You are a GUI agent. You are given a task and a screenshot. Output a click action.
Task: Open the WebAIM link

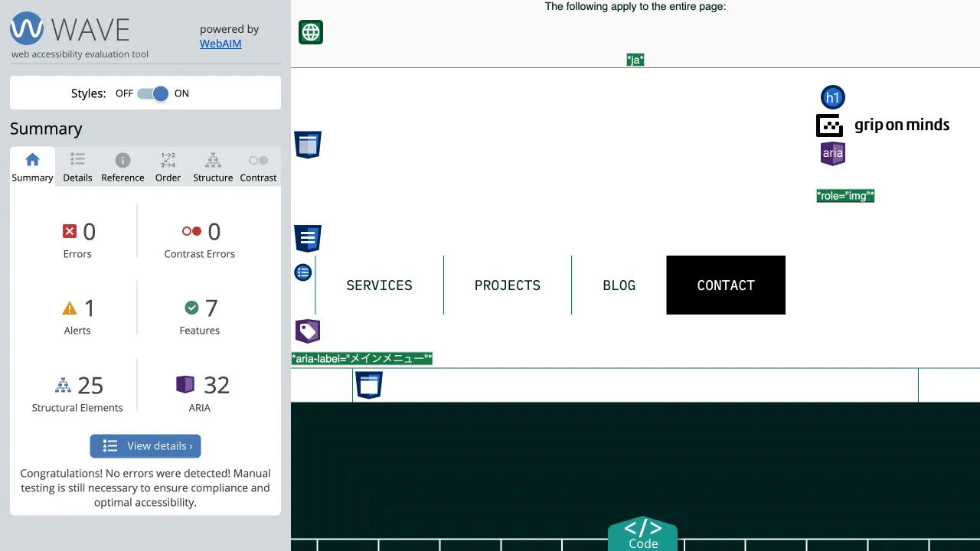pos(220,44)
